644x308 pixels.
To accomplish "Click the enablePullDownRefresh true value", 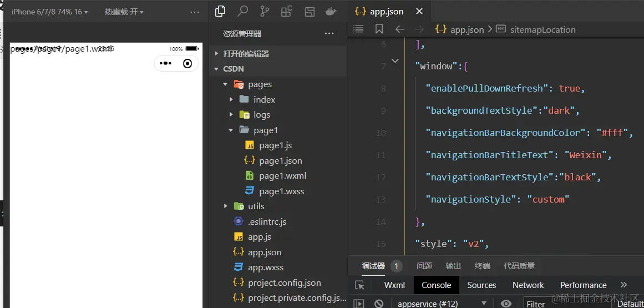I will [570, 88].
